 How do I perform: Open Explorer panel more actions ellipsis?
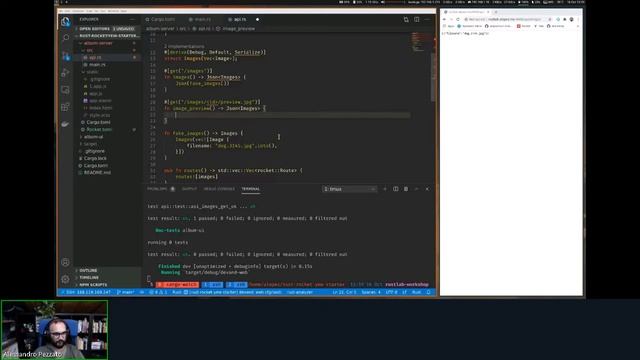point(132,19)
